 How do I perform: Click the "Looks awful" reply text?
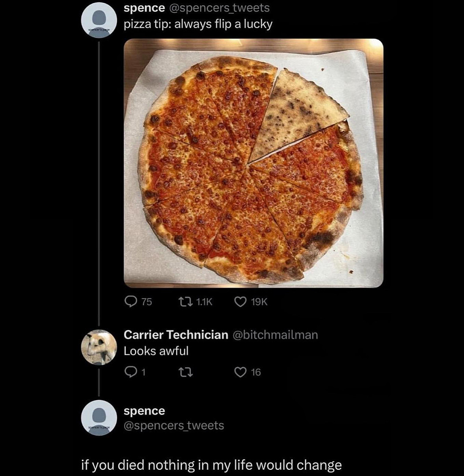tap(156, 351)
